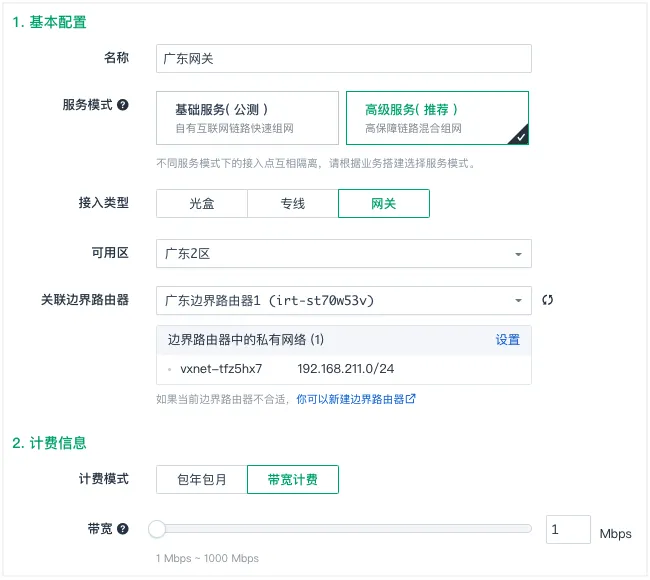Click the 名称 input field with 广东网关
Screen dimensions: 650x580
(343, 59)
